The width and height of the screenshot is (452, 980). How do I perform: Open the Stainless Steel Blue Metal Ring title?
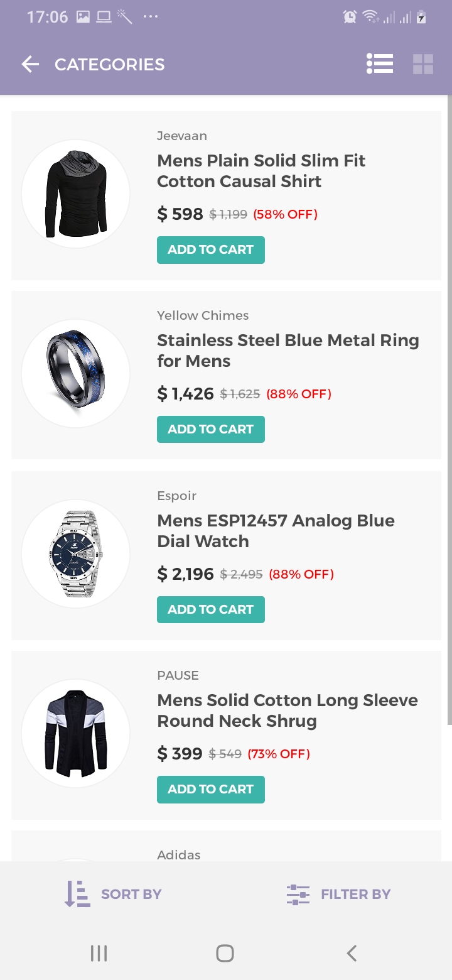click(x=288, y=351)
